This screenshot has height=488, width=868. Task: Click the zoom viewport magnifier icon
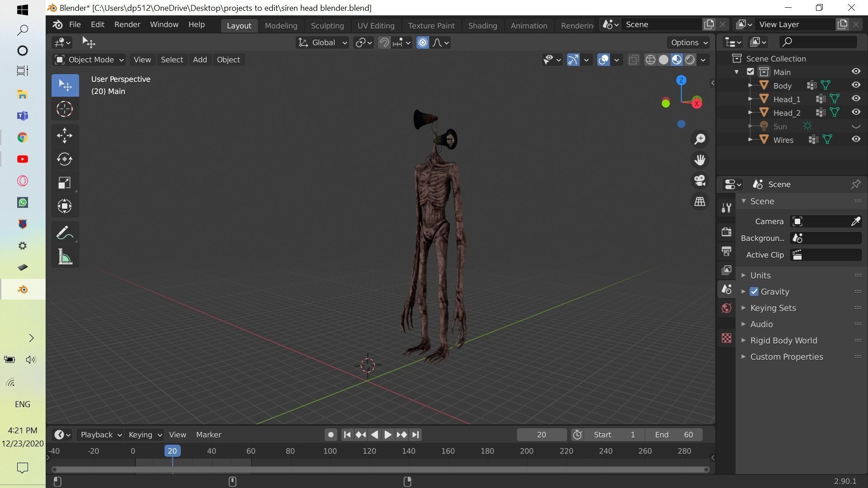(x=700, y=139)
